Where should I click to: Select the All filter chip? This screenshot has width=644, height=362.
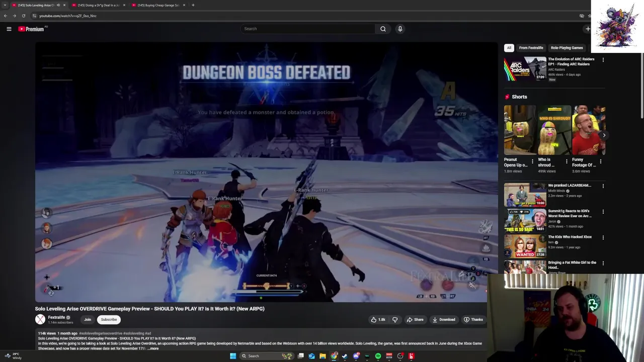pyautogui.click(x=509, y=48)
